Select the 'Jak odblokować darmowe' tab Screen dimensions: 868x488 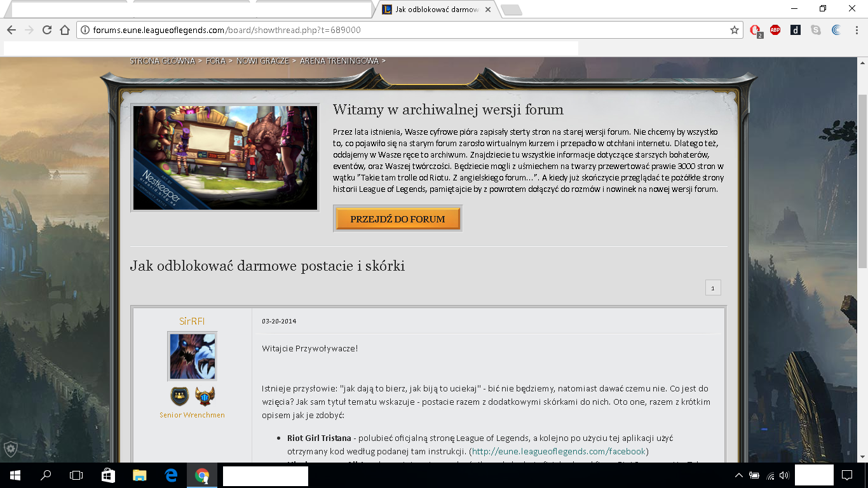tap(436, 10)
